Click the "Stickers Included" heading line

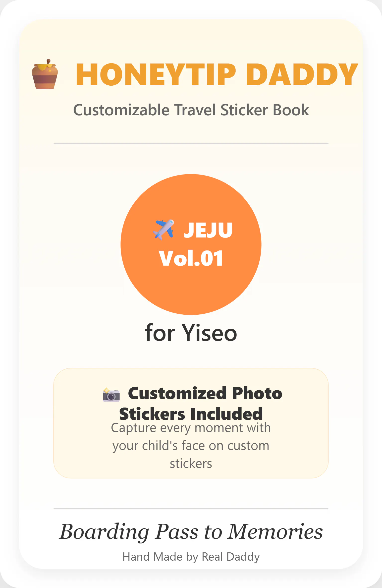(x=191, y=414)
